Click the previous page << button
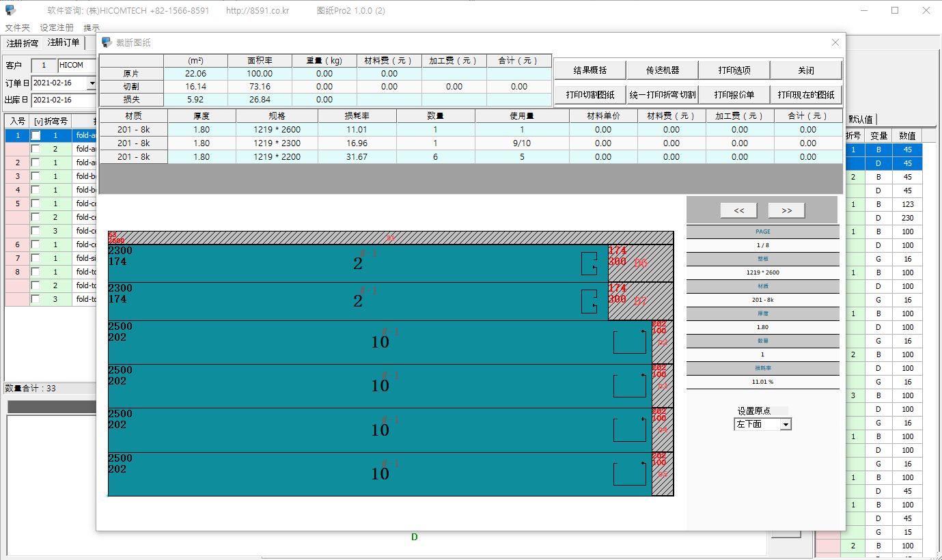 (738, 210)
